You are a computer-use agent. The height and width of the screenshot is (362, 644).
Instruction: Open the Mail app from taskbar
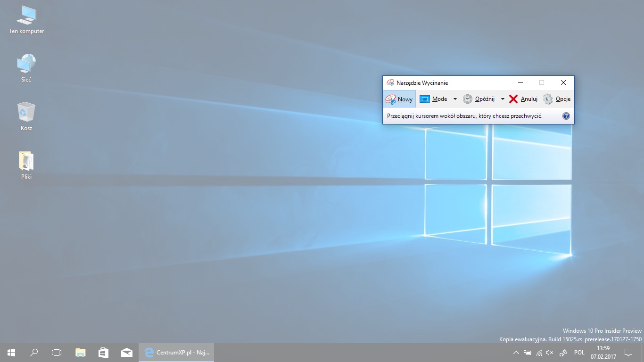126,353
